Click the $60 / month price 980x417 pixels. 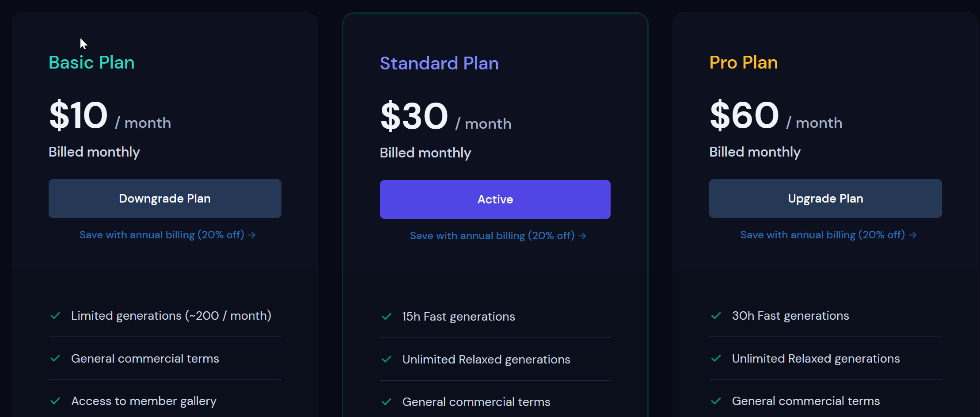click(x=775, y=116)
